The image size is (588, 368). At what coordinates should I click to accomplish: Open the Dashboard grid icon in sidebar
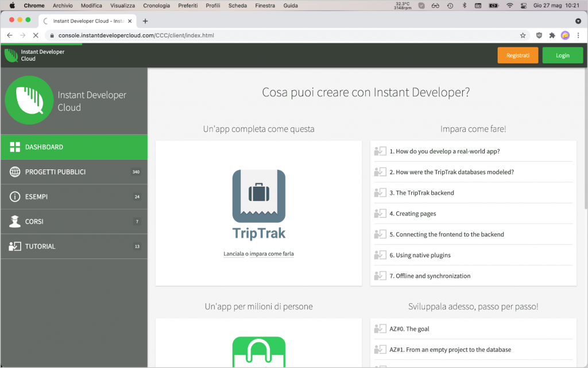point(15,147)
